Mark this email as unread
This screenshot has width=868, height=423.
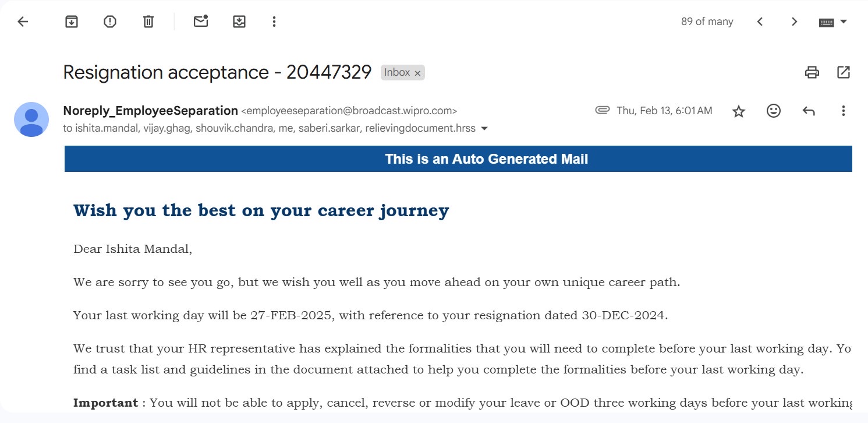[201, 22]
